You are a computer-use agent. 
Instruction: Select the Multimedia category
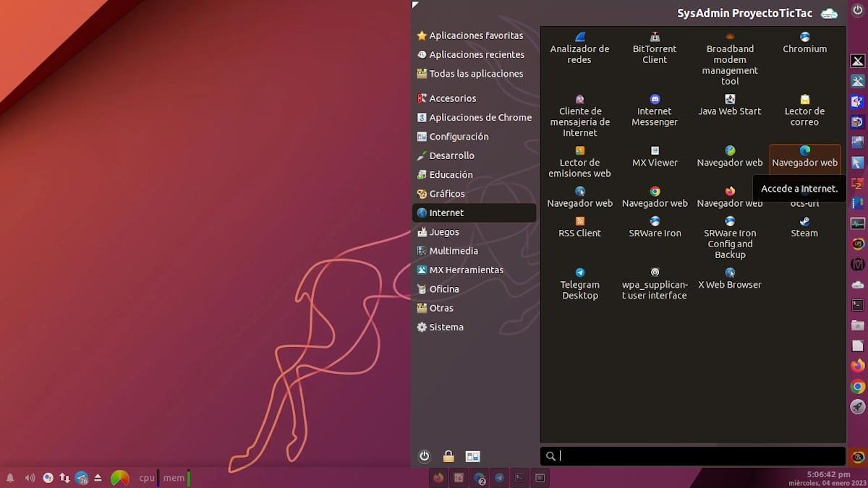point(456,250)
